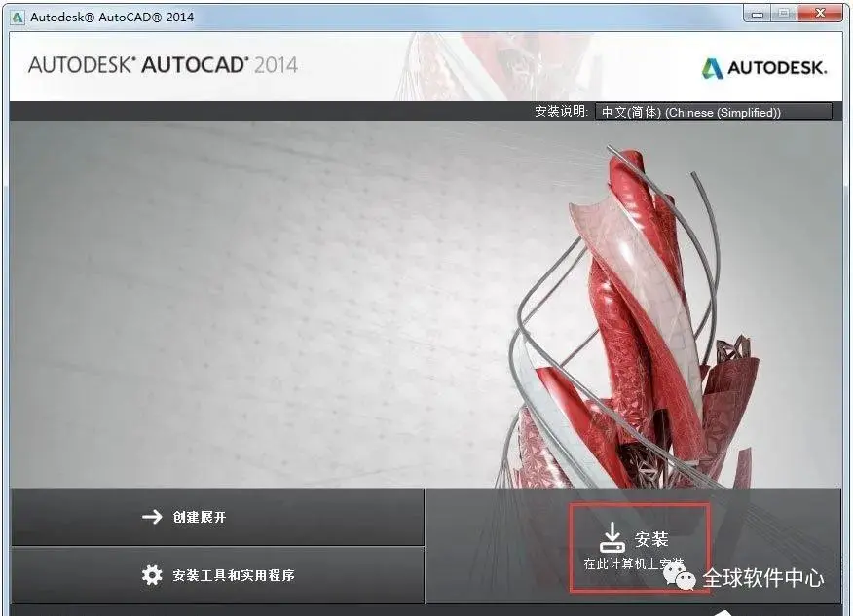This screenshot has height=616, width=853.
Task: Open the 安装说明 language dropdown
Action: click(714, 112)
